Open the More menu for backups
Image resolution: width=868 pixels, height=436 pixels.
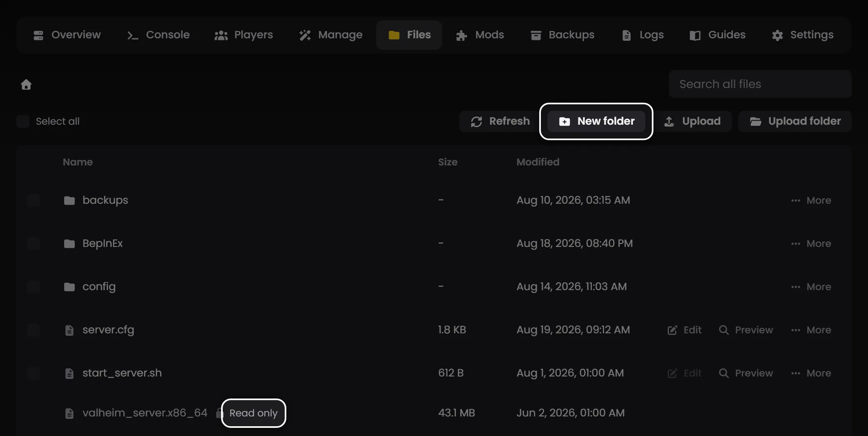(811, 200)
